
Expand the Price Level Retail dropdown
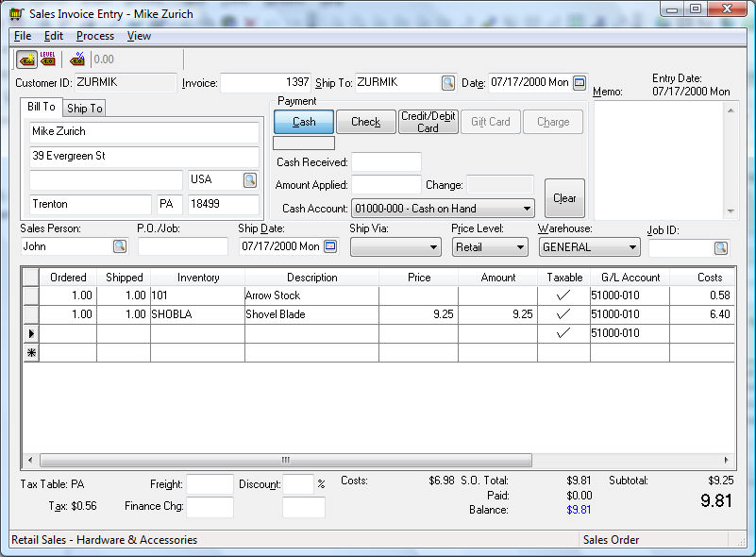pyautogui.click(x=519, y=247)
